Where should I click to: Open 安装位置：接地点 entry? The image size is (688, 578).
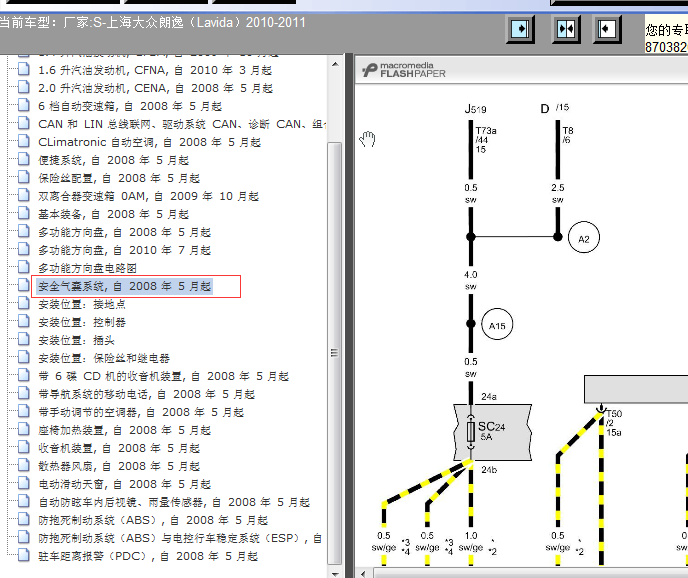point(82,304)
